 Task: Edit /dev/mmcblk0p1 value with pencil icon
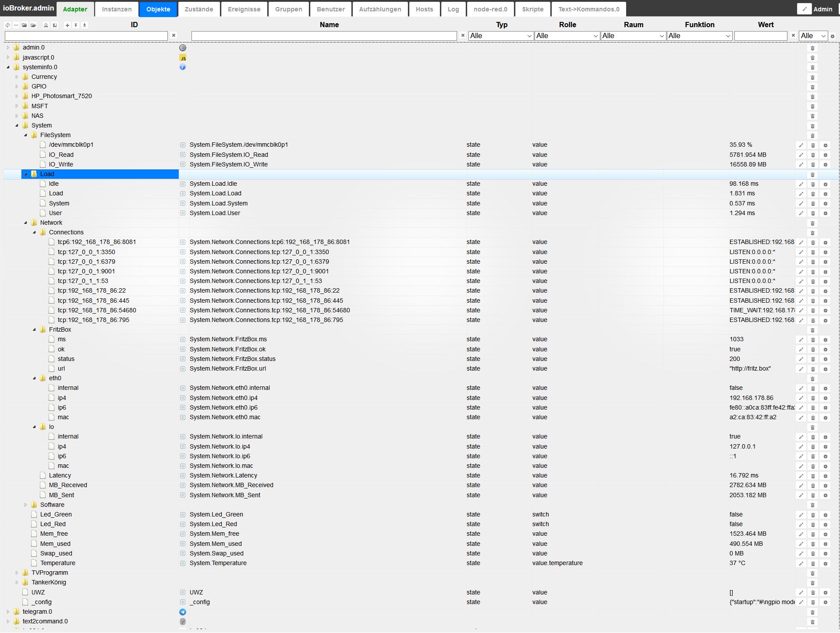[801, 145]
